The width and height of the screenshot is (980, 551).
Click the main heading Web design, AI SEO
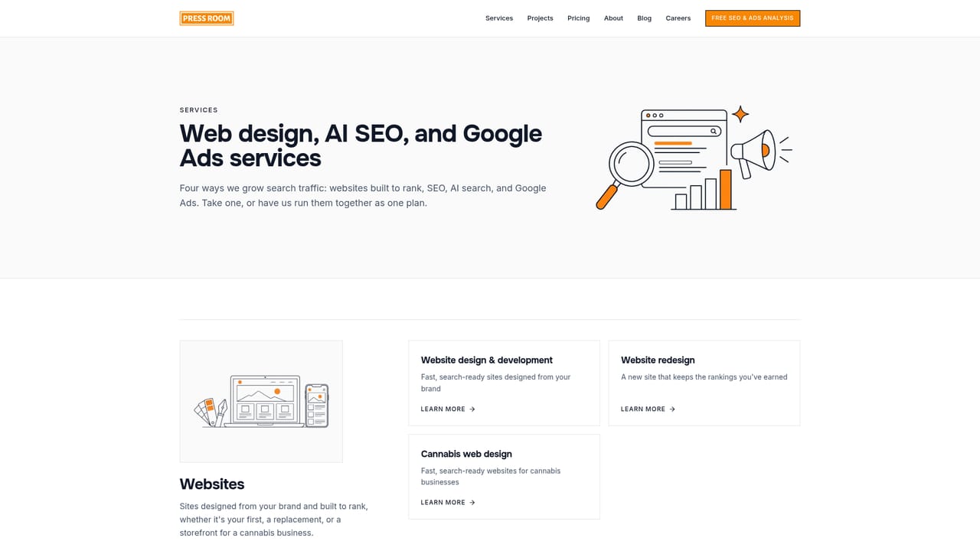tap(361, 145)
